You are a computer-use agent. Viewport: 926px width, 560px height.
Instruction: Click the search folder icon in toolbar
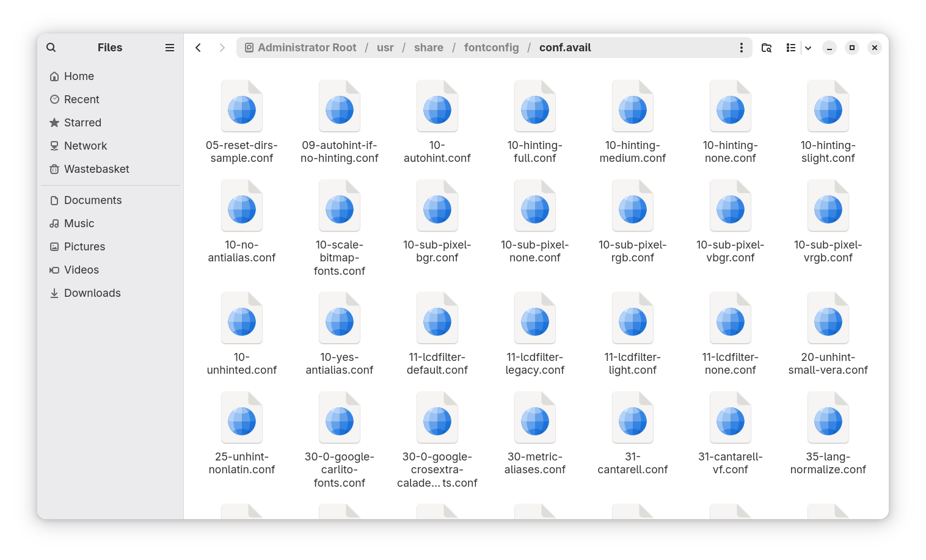[x=767, y=48]
